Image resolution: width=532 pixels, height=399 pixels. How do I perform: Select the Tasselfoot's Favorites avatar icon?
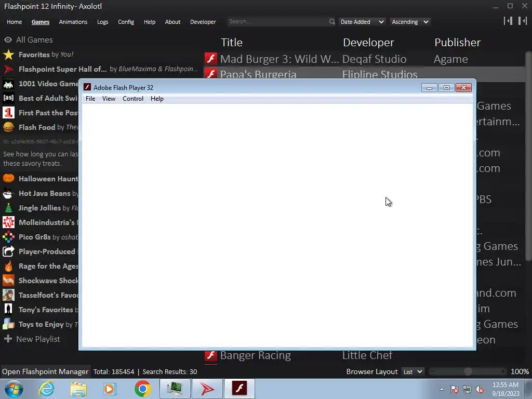[x=8, y=295]
